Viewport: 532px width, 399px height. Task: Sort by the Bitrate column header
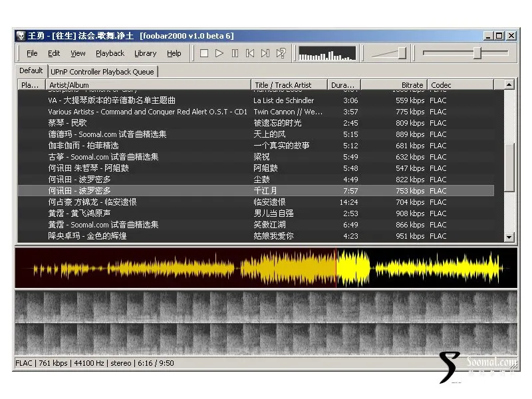[x=394, y=85]
